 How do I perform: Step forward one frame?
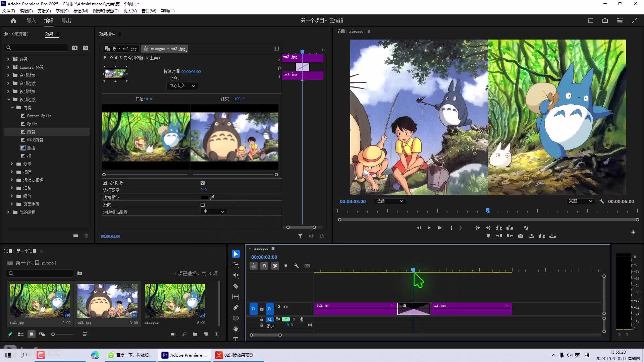(440, 228)
